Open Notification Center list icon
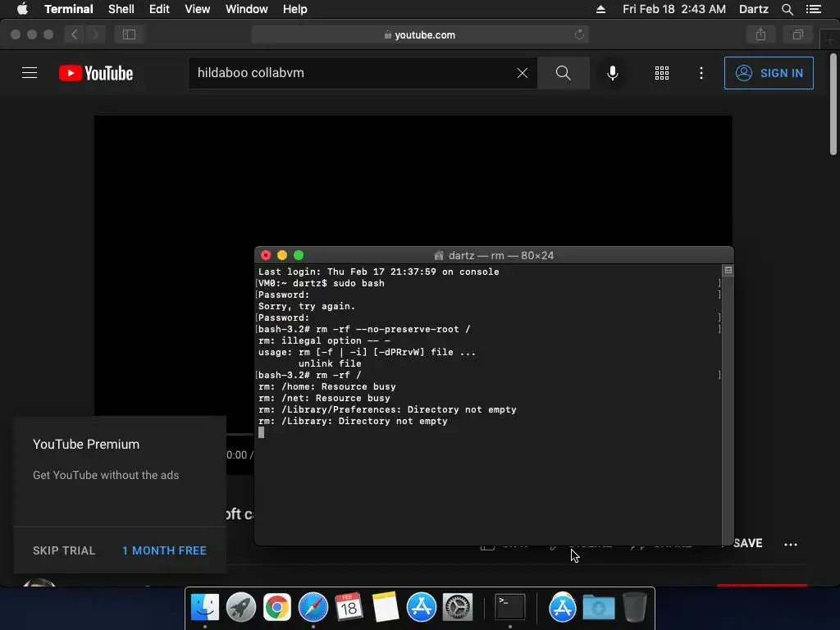 pyautogui.click(x=813, y=9)
